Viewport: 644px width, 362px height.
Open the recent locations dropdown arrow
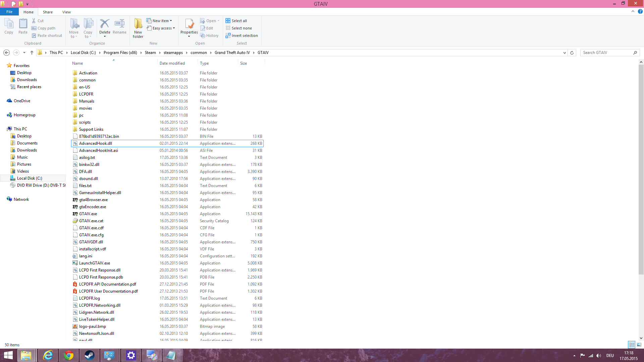pos(24,53)
